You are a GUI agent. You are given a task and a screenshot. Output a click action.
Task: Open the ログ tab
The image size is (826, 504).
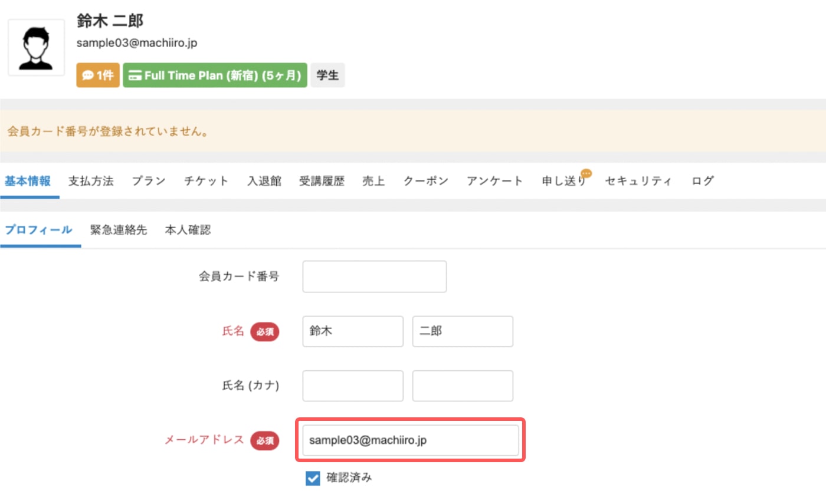(703, 181)
